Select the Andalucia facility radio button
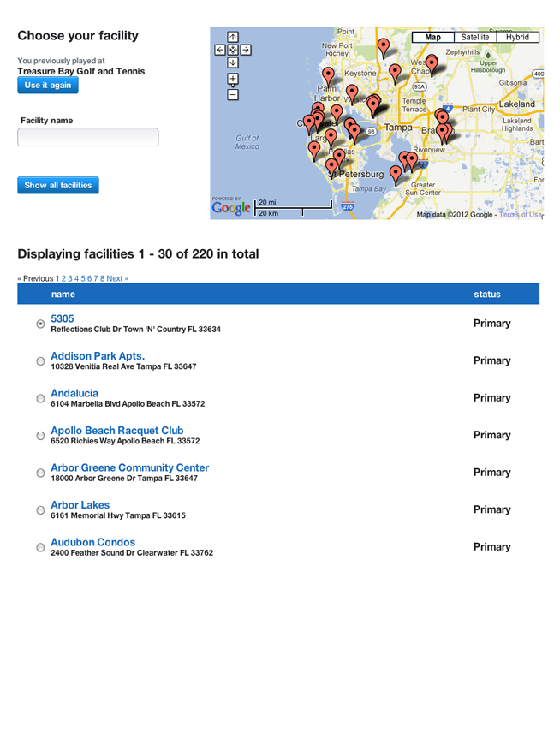This screenshot has width=560, height=744. (40, 399)
